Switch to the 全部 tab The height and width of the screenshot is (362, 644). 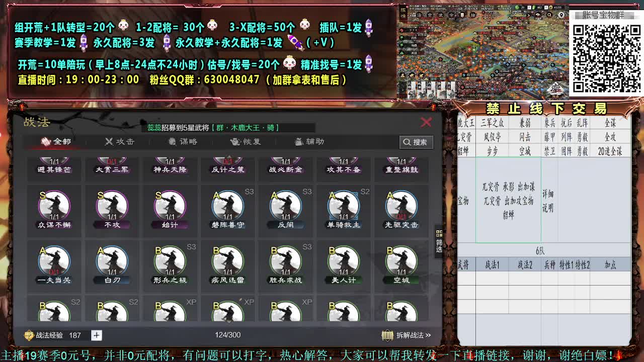pos(56,142)
